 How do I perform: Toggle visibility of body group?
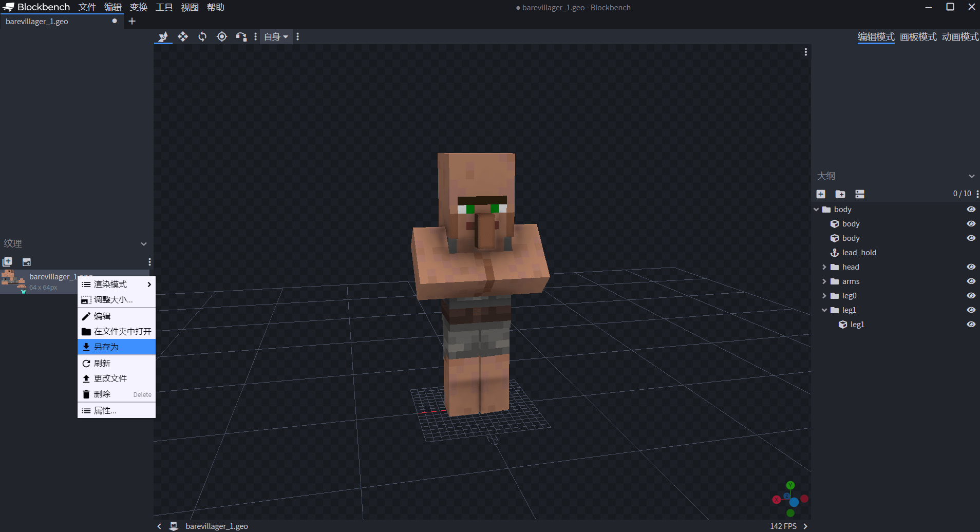(x=971, y=210)
